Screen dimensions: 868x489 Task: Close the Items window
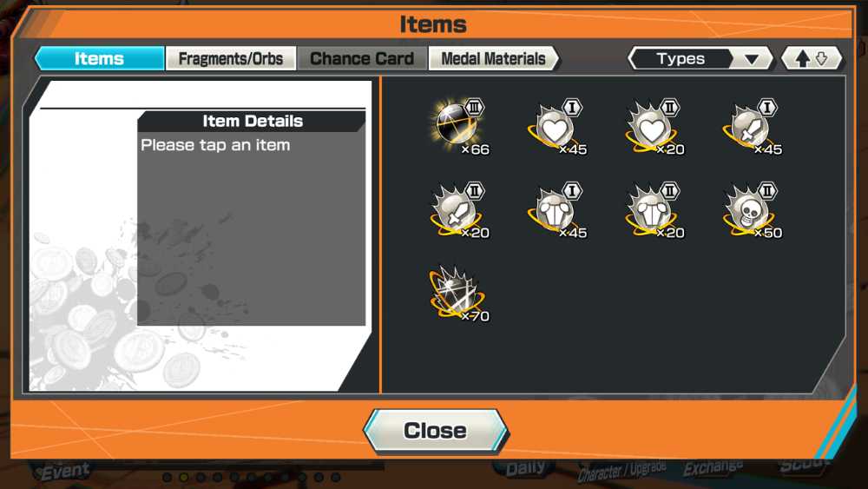tap(435, 431)
